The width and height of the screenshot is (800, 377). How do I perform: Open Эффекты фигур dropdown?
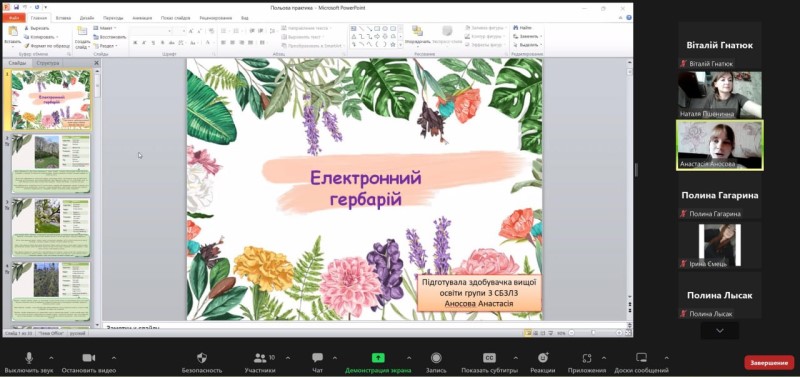(485, 45)
